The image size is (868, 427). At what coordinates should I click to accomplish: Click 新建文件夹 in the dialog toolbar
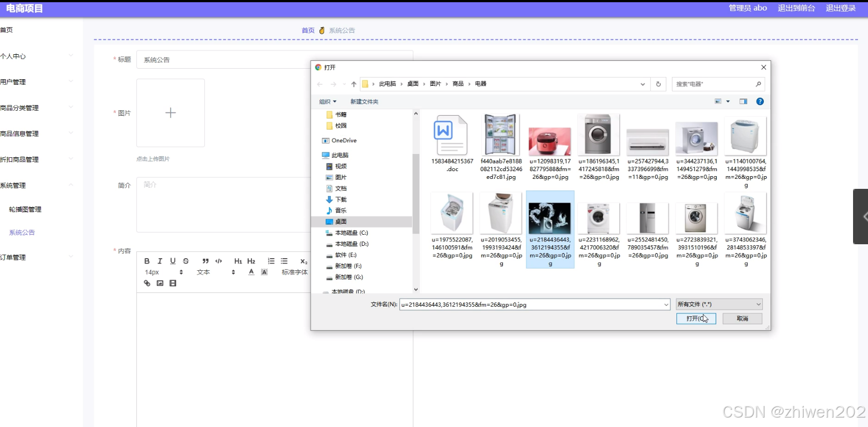point(364,101)
